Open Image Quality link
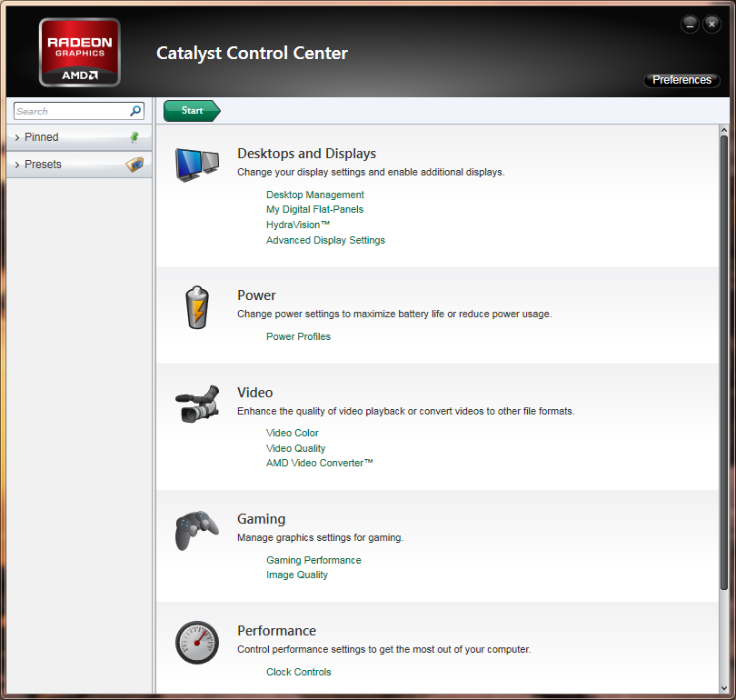 296,575
